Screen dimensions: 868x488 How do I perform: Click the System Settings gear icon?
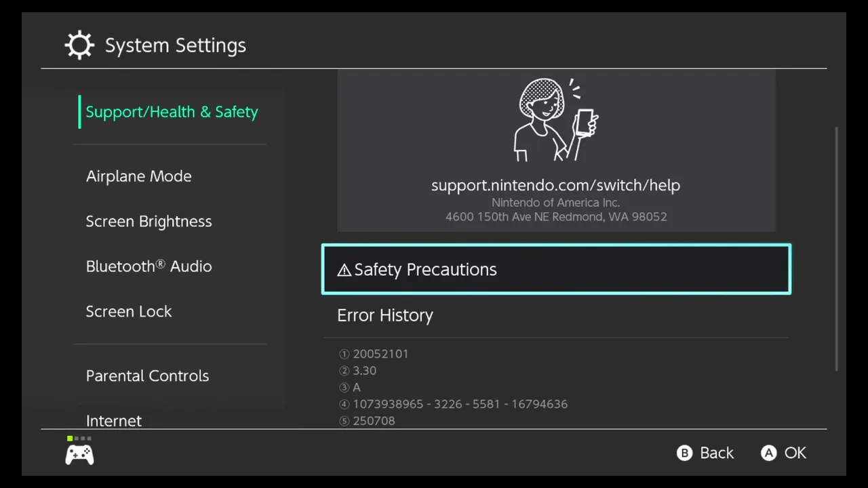[79, 45]
